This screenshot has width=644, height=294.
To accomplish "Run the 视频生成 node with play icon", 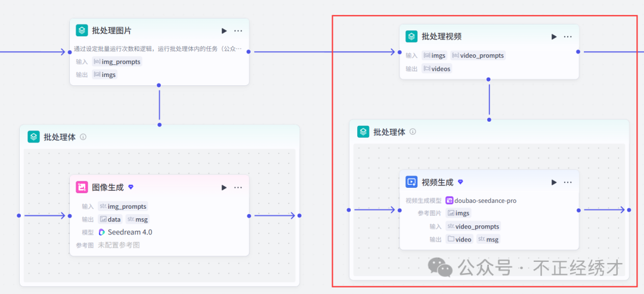I will 554,182.
